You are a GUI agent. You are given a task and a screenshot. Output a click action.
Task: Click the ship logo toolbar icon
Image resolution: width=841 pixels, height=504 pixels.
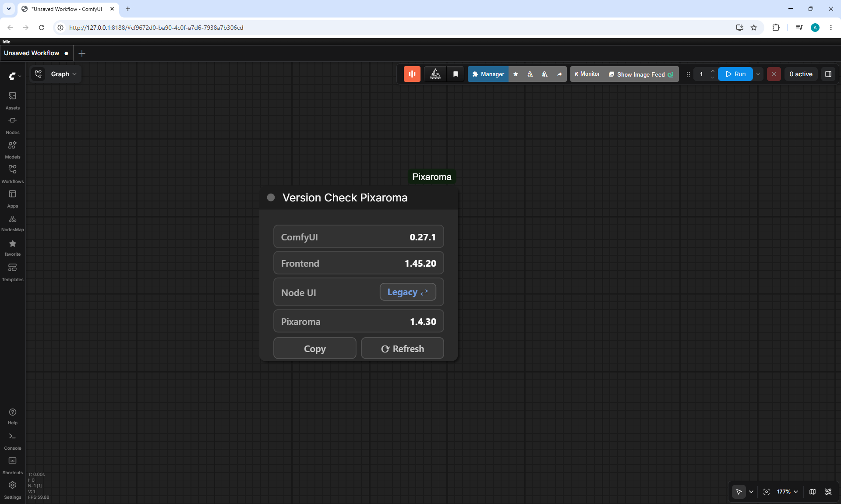pos(435,74)
